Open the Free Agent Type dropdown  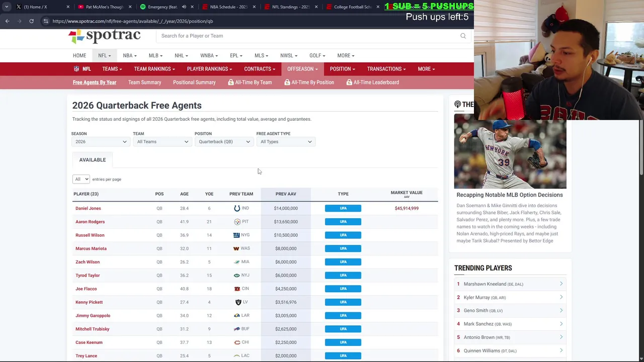(x=285, y=142)
